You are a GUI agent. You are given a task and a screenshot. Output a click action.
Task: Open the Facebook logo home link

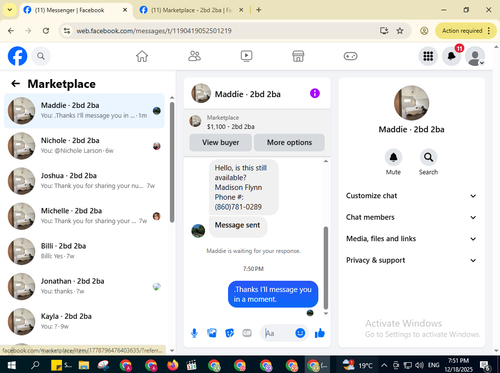17,56
